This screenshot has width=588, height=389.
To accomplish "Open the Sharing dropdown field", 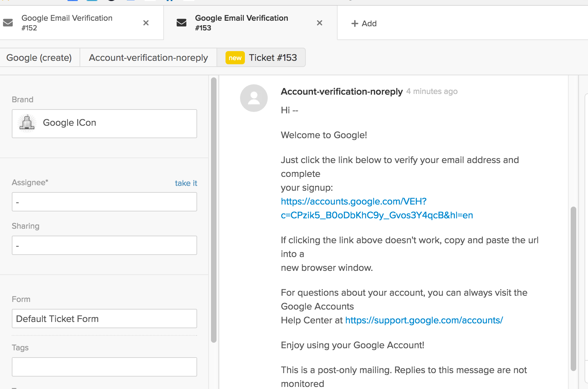I will 104,245.
